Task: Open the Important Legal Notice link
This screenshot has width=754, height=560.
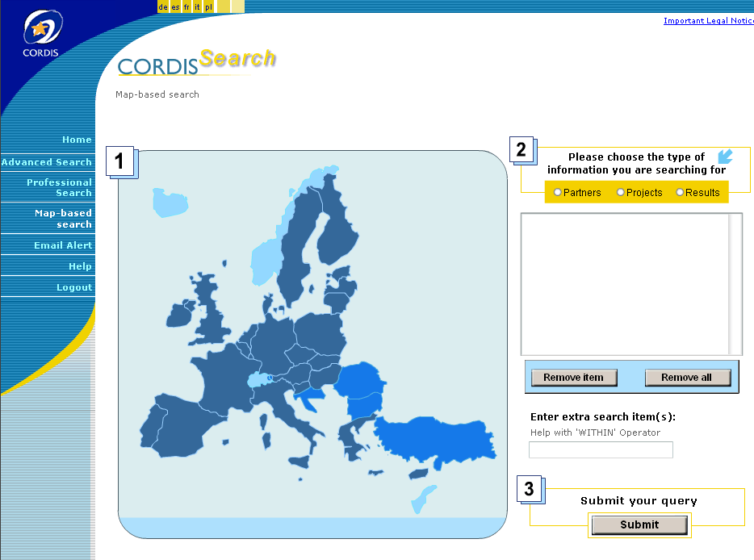Action: click(708, 21)
